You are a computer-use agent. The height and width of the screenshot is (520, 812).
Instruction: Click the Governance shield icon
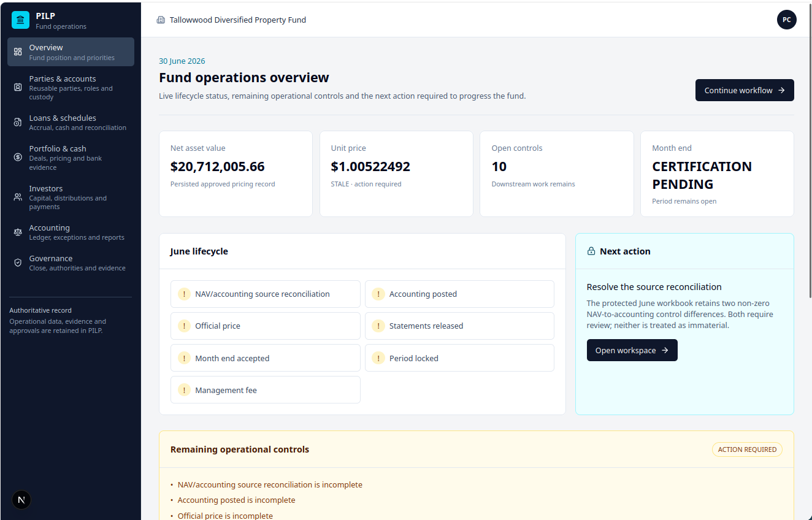18,263
